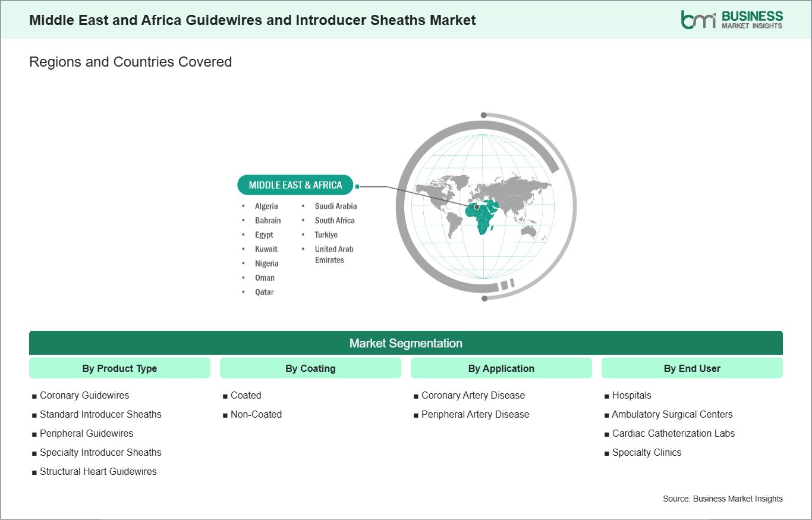
Task: Select the By Application header
Action: (x=501, y=368)
